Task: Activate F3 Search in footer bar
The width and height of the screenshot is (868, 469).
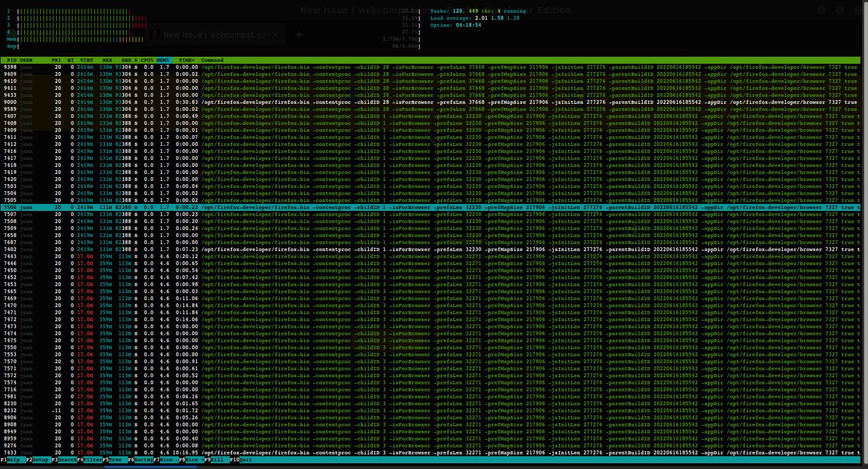Action: (x=67, y=459)
